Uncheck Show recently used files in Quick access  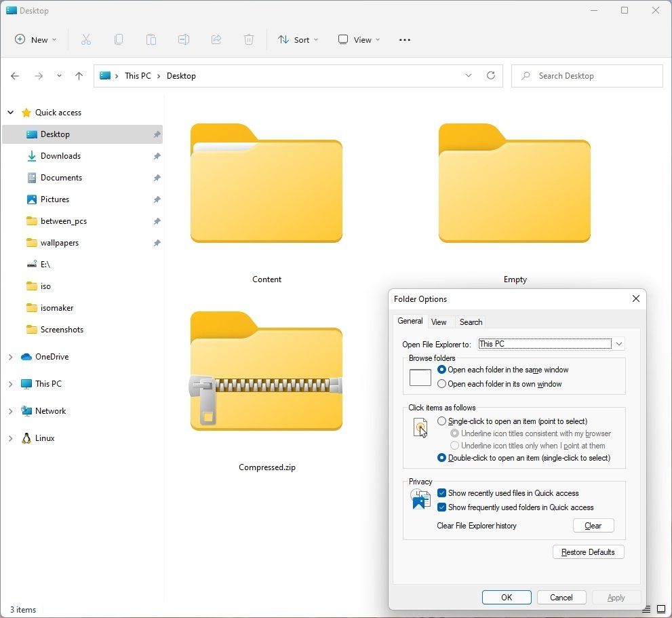442,493
